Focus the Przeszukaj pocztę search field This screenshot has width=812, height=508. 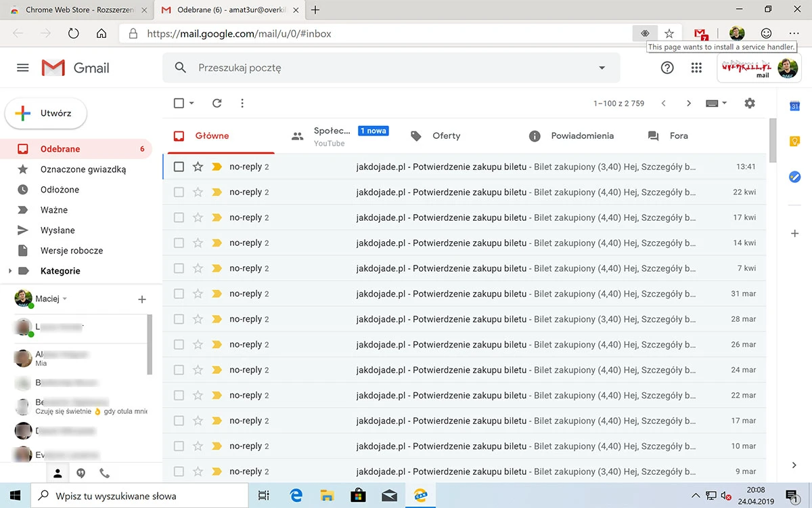[x=392, y=68]
